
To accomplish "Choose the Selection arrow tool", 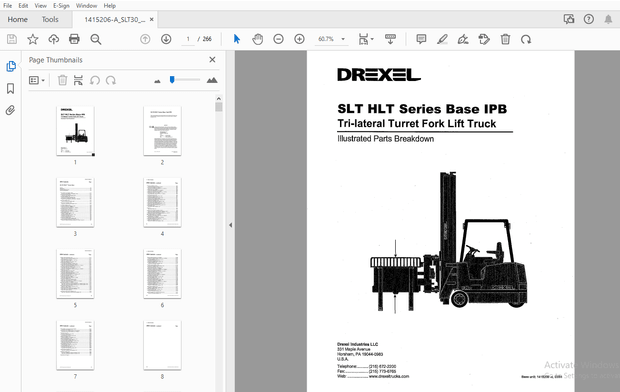I will tap(237, 39).
